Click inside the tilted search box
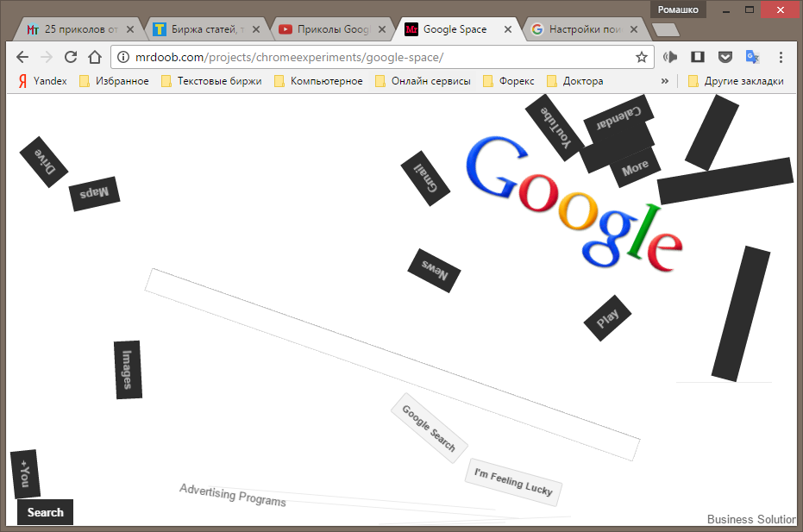The height and width of the screenshot is (532, 803). 392,365
